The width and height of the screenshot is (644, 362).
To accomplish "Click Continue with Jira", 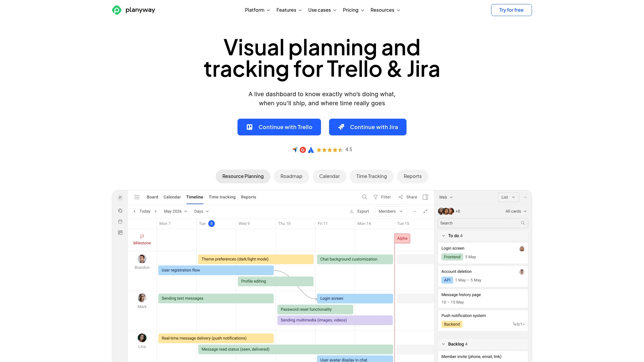I will tap(368, 127).
